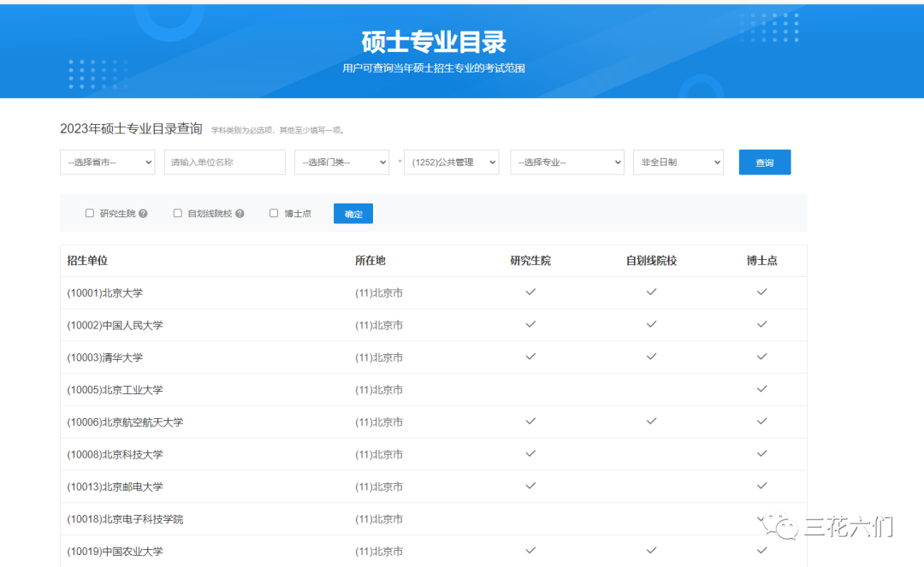Click 研究生院 checkmark in 中国农业大学 row
Viewport: 924px width, 567px height.
click(x=530, y=551)
